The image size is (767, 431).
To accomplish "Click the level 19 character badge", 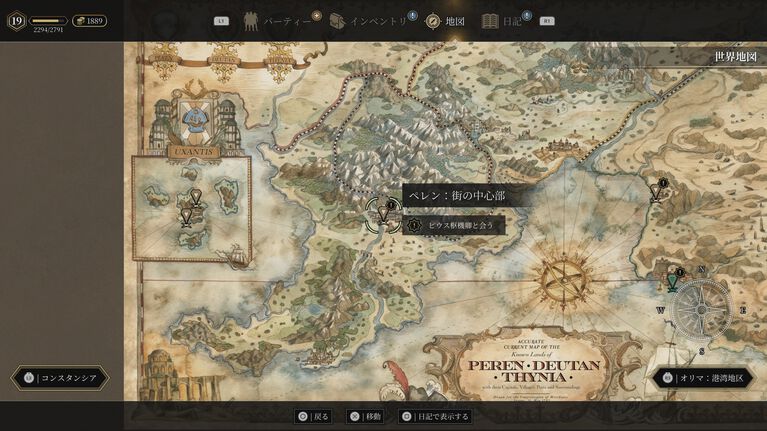I will tap(15, 21).
